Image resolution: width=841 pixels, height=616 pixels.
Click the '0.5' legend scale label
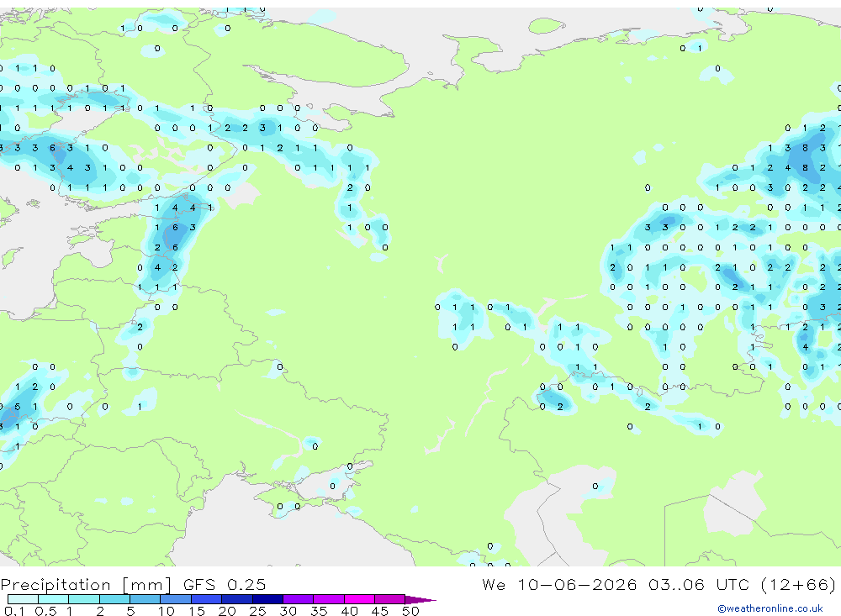(45, 611)
